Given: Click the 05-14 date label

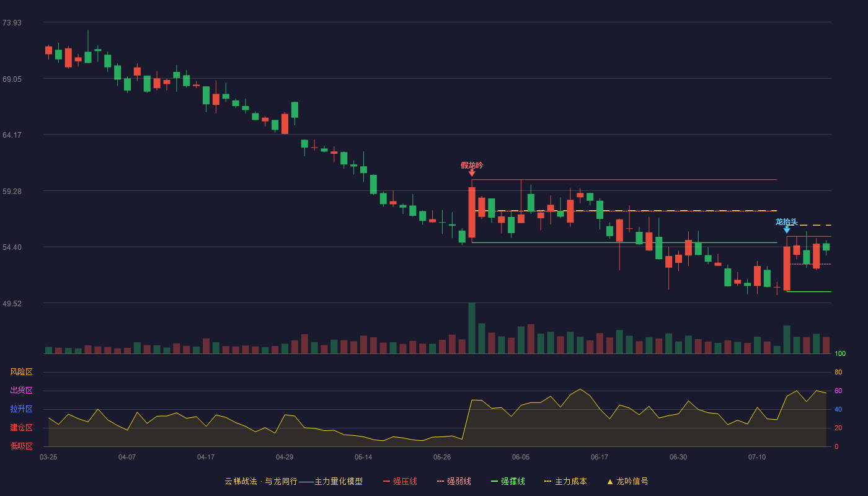Looking at the screenshot, I should pos(363,457).
